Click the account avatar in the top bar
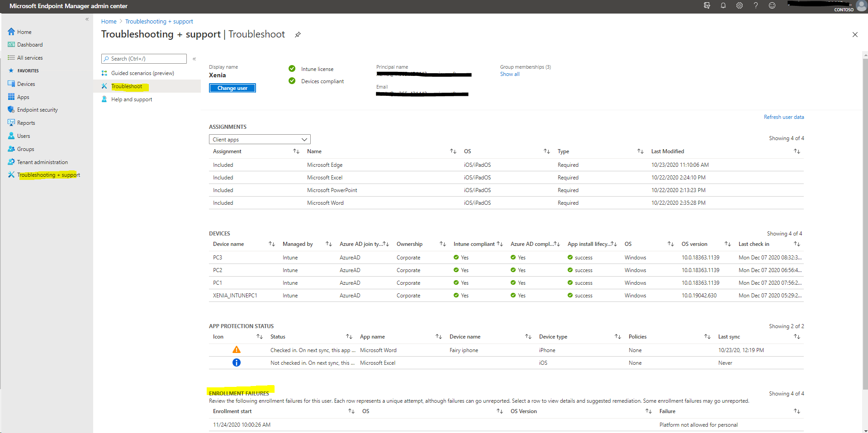 [861, 6]
